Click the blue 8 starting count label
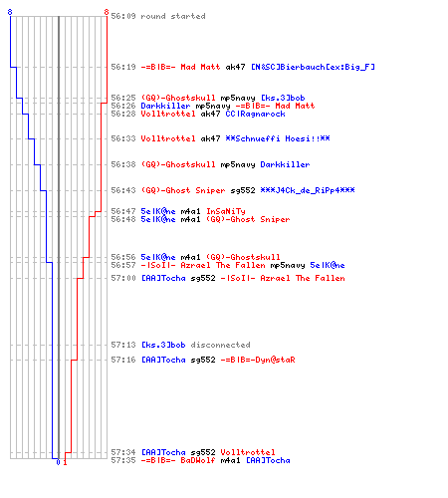The width and height of the screenshot is (448, 498). 10,12
